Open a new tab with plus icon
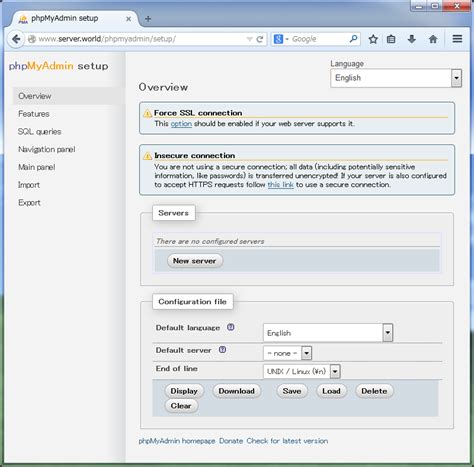Image resolution: width=474 pixels, height=467 pixels. (148, 19)
